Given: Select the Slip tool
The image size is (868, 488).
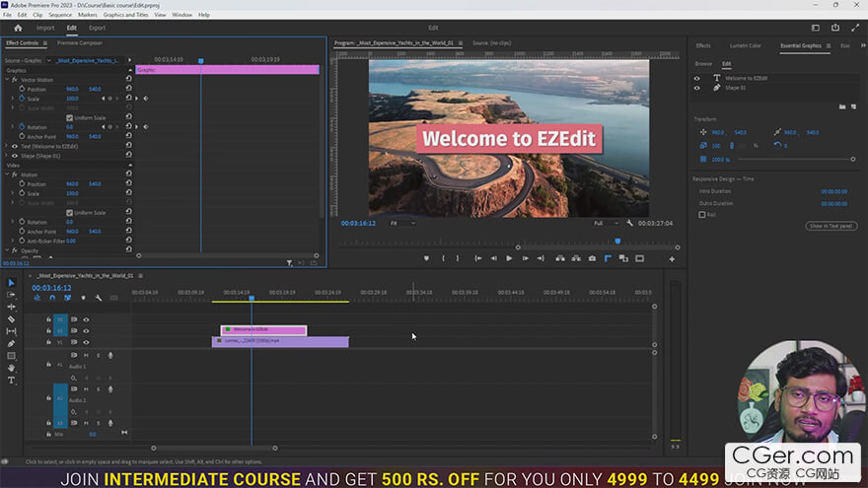Looking at the screenshot, I should pyautogui.click(x=11, y=331).
